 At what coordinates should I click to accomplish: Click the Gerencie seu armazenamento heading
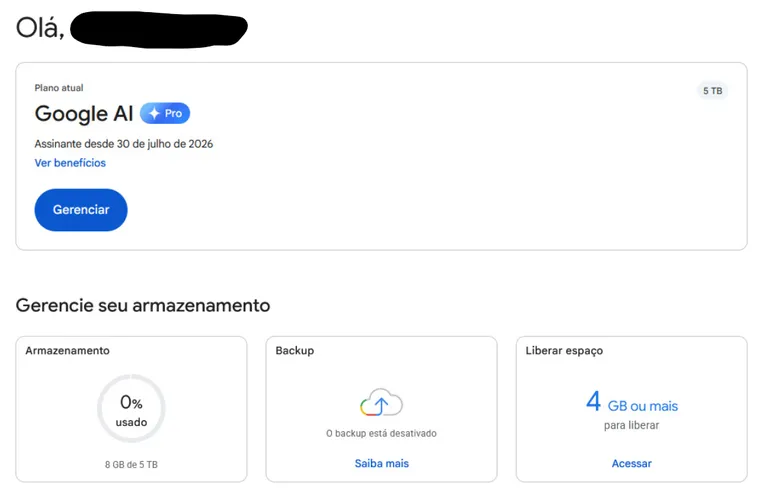coord(143,306)
